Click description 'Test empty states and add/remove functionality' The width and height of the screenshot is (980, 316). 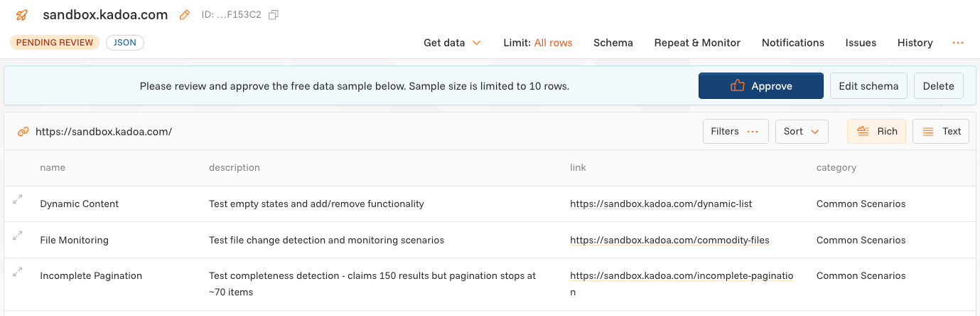tap(316, 204)
